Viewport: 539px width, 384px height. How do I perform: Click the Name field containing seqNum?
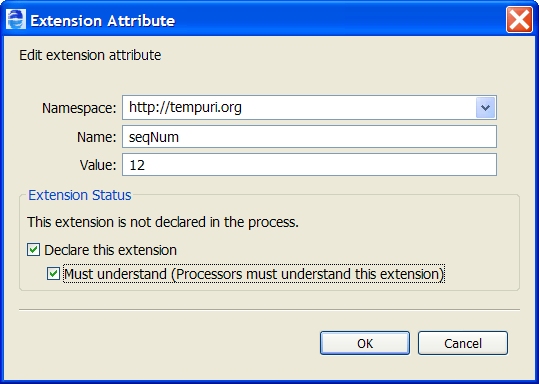pos(309,137)
